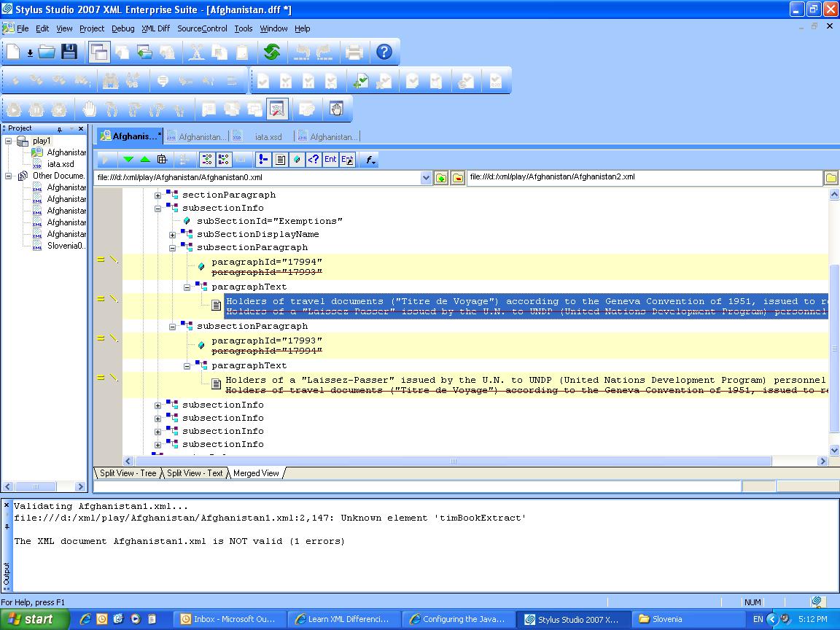Go to next difference with green down arrow
The height and width of the screenshot is (630, 840).
point(128,159)
